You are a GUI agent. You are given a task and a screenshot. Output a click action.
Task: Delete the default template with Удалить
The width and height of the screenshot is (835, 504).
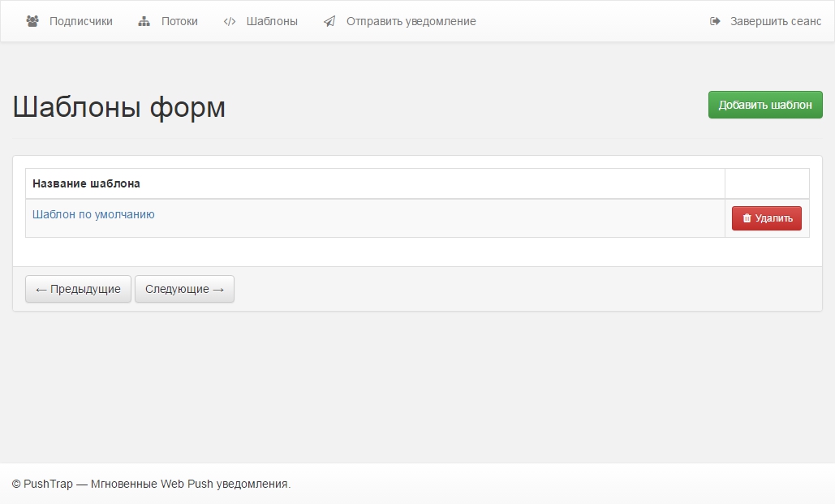coord(767,218)
